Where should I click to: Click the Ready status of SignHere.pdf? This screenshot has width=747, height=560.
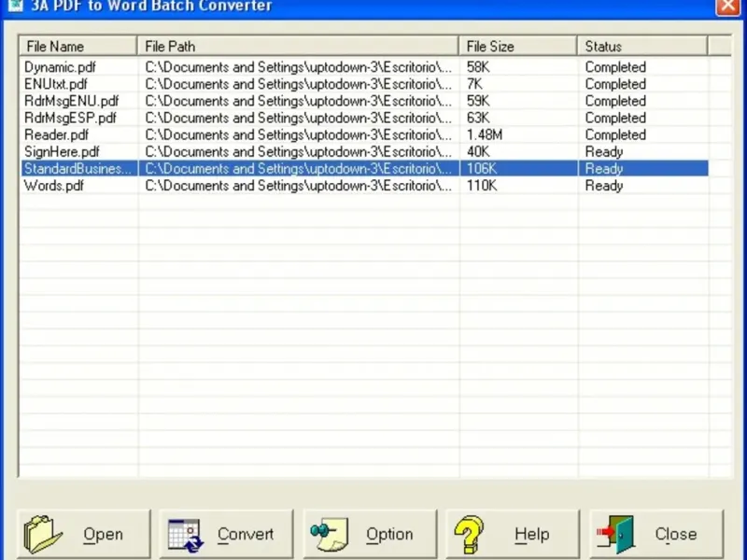(x=604, y=152)
